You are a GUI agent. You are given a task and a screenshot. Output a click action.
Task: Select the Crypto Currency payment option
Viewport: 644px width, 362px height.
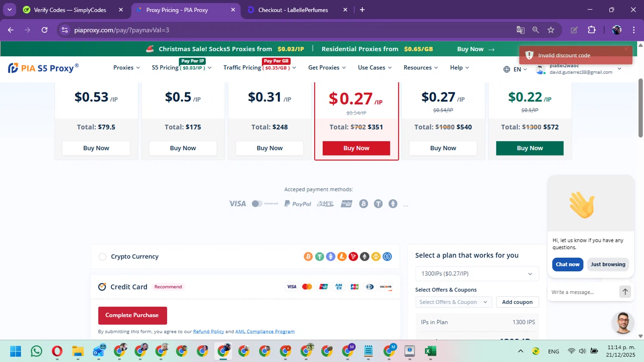point(102,257)
